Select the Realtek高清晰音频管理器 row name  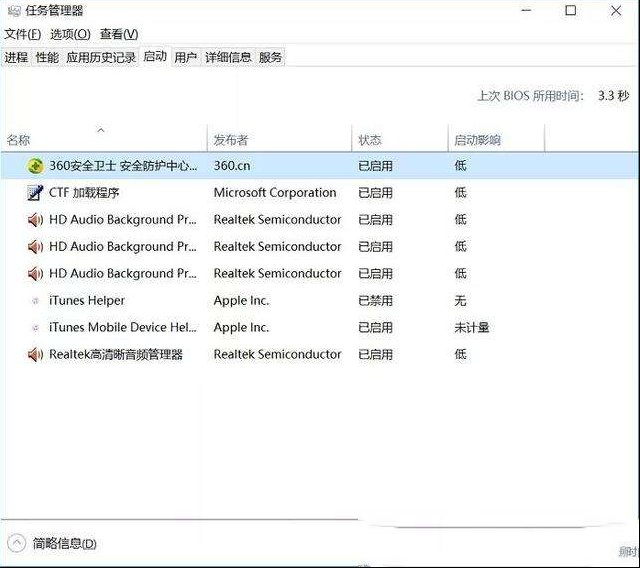[x=116, y=354]
